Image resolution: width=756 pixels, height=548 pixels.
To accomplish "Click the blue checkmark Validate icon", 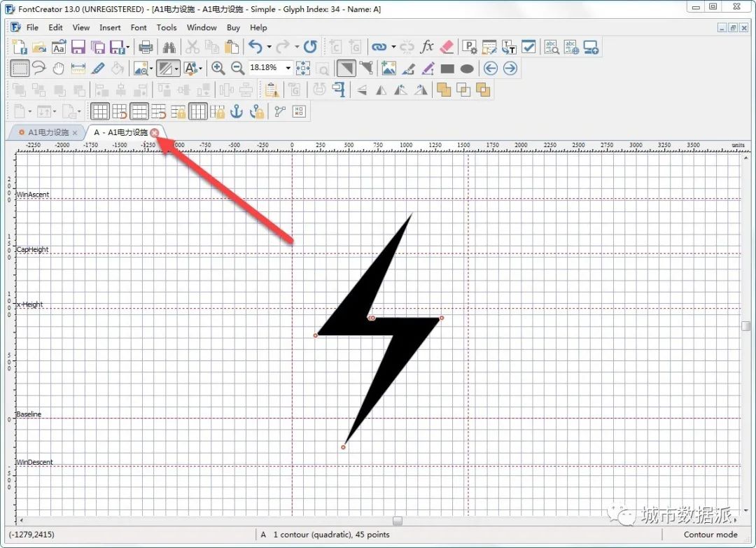I will 528,47.
